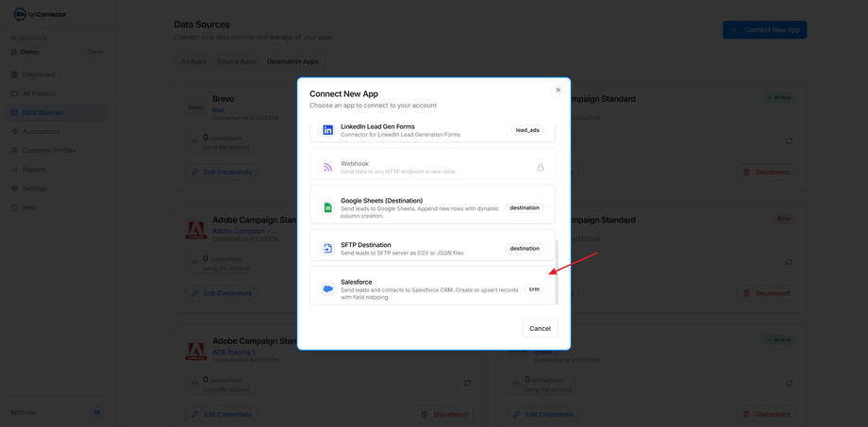This screenshot has height=427, width=868.
Task: Select Google Sheets (Destination) app
Action: (432, 205)
